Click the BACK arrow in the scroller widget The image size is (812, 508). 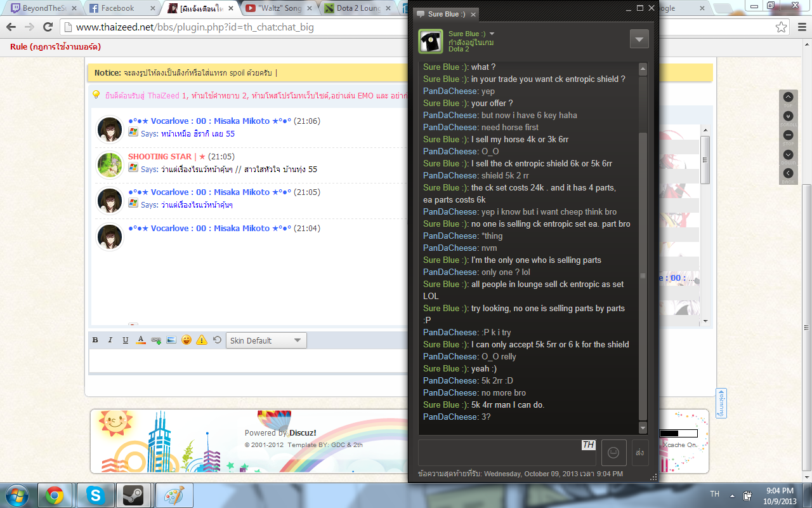click(788, 173)
